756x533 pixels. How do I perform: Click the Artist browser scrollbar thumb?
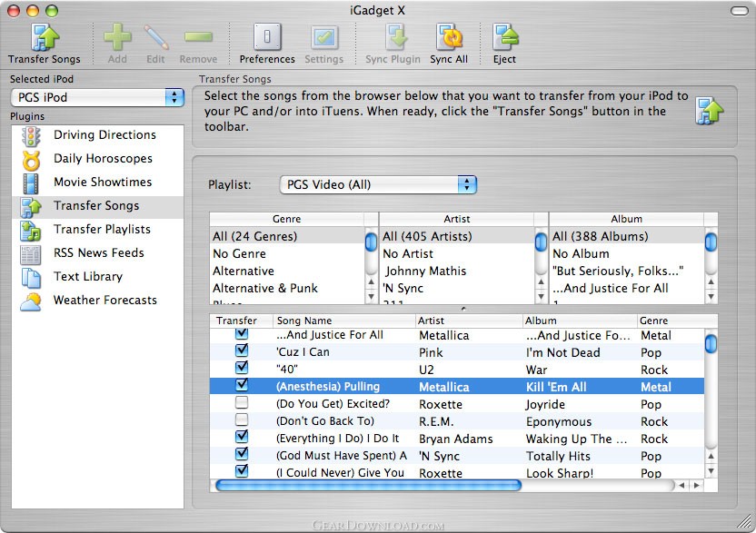(541, 242)
